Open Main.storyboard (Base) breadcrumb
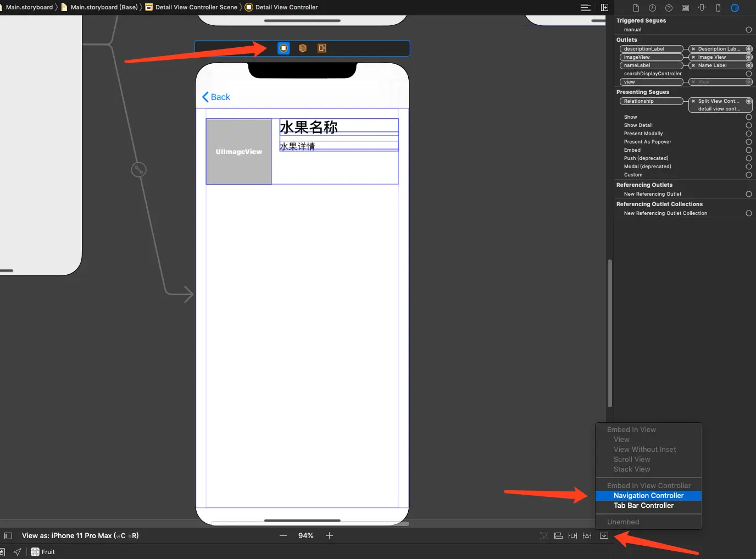Screen dimensions: 756x559 click(99, 7)
